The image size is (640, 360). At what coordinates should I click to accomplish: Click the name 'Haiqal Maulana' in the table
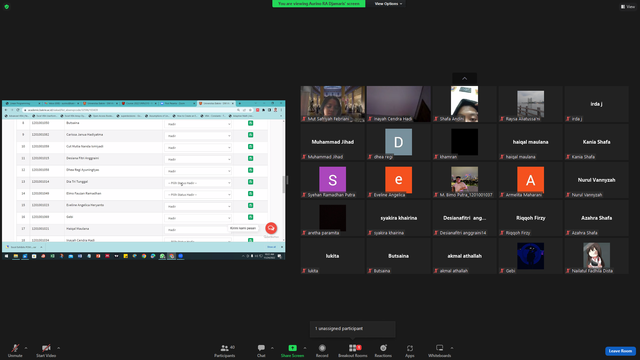pyautogui.click(x=78, y=229)
